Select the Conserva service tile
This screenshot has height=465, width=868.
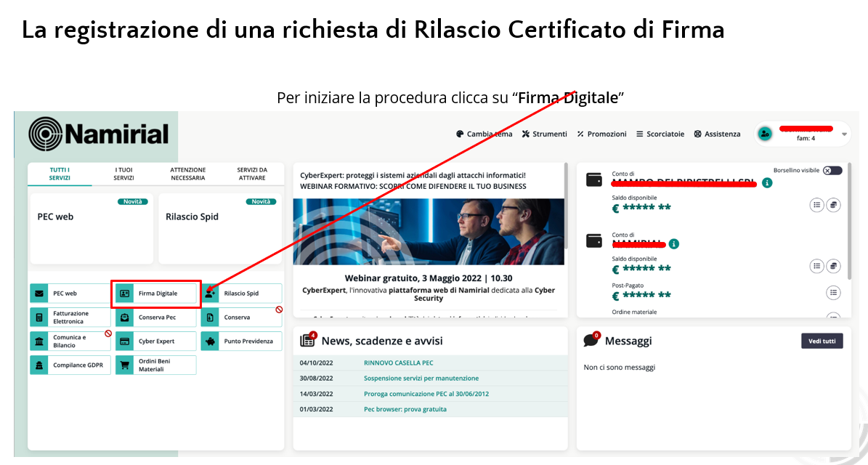pos(241,318)
